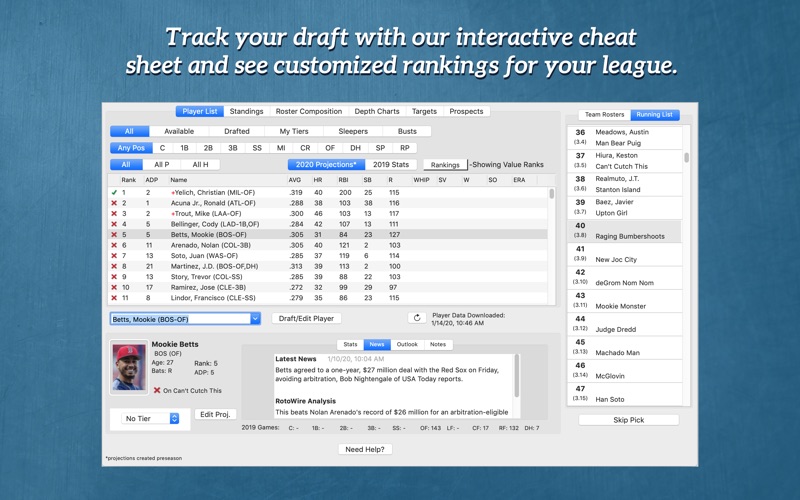
Task: Open the News tab in player details
Action: 377,344
